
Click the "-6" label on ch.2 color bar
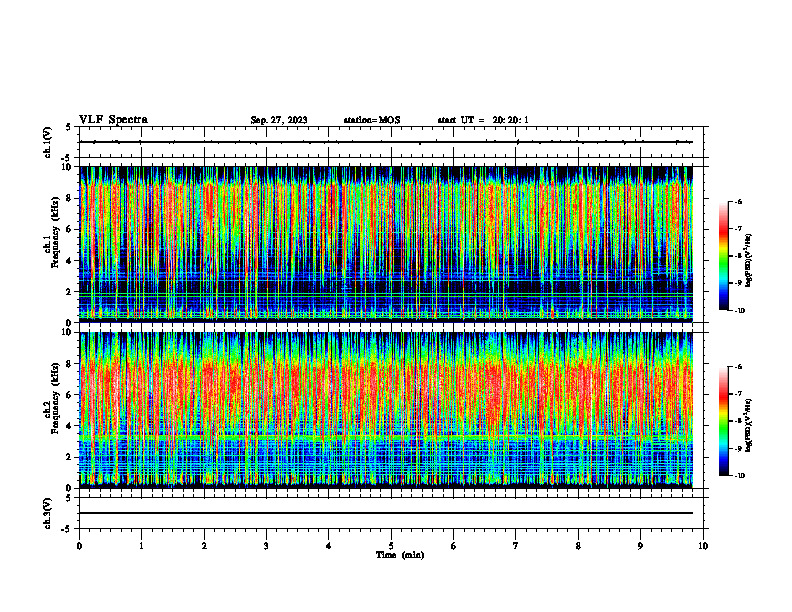click(738, 367)
